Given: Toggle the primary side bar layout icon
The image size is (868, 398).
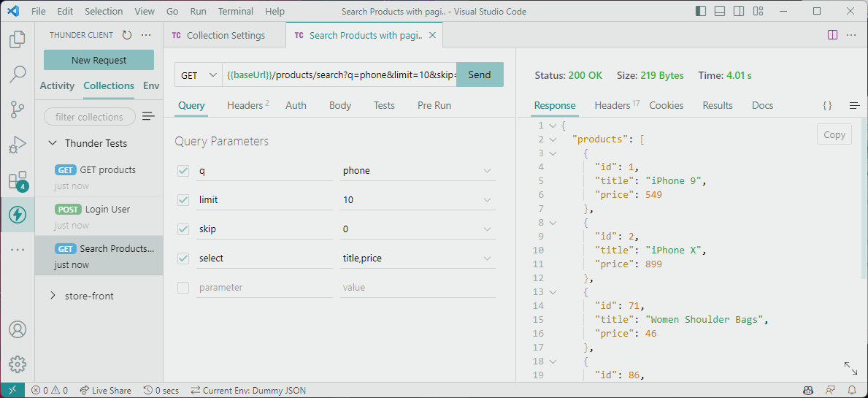Looking at the screenshot, I should pos(701,11).
